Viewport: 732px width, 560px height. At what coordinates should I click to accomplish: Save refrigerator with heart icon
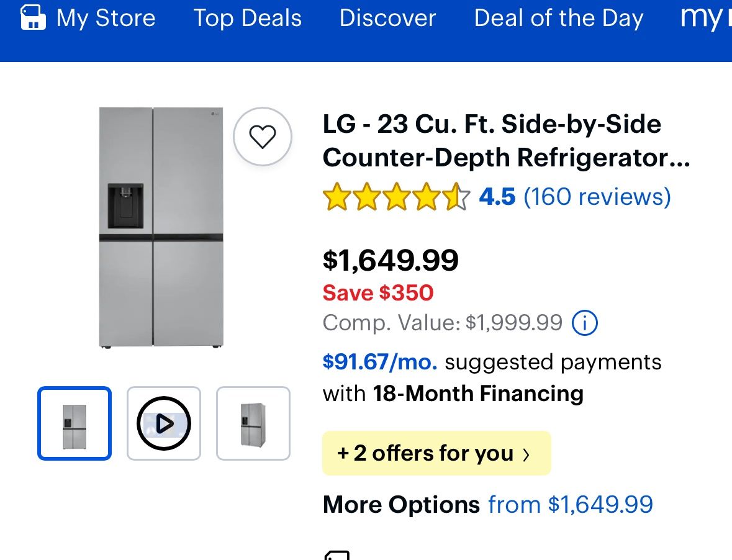262,137
